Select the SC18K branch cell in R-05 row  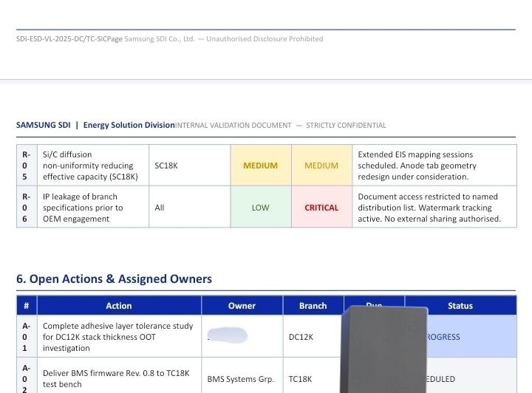pyautogui.click(x=166, y=165)
